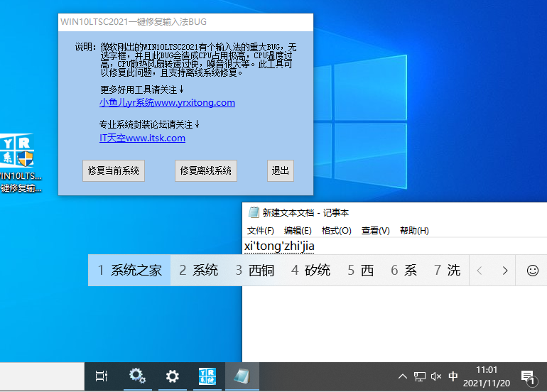The image size is (547, 392).
Task: Open Task View from the taskbar
Action: point(102,377)
